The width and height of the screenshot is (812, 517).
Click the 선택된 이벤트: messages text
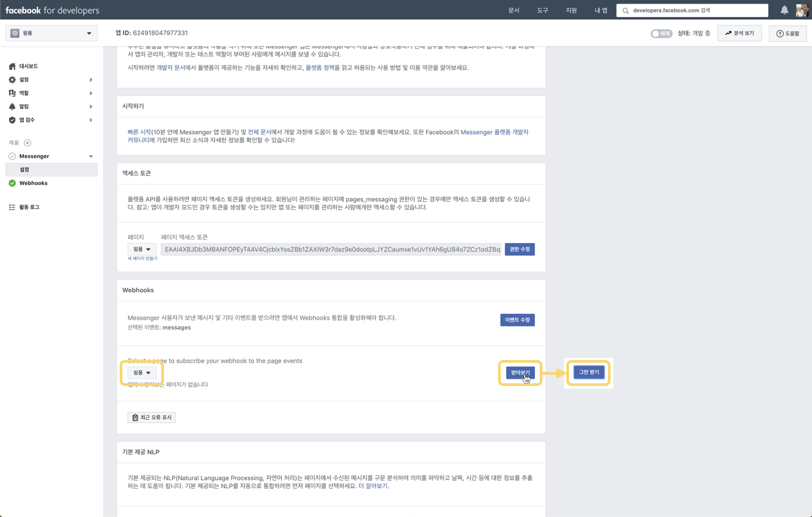159,328
